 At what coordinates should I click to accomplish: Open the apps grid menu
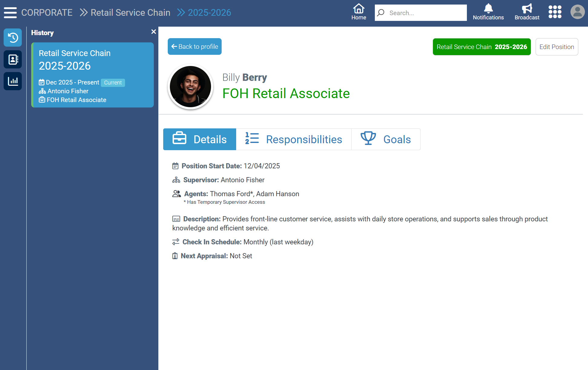(x=555, y=12)
